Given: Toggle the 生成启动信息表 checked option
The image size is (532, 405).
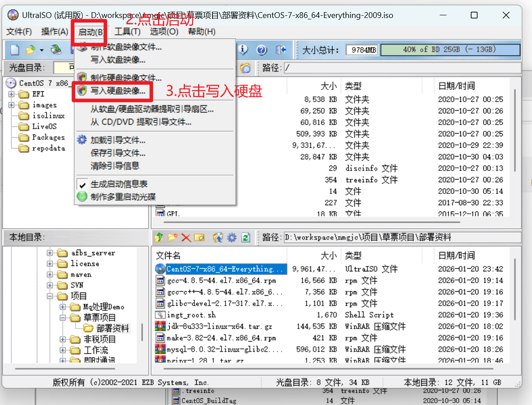Looking at the screenshot, I should point(155,184).
